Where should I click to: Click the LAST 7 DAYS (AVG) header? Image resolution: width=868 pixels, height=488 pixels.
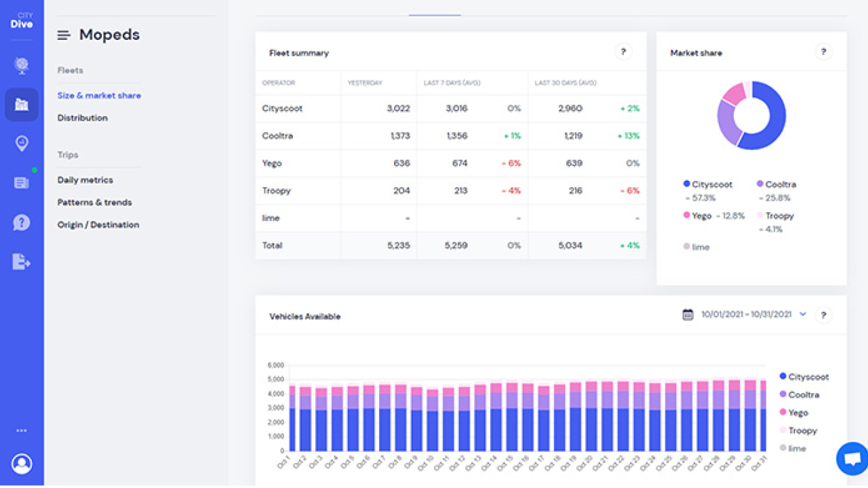(451, 83)
